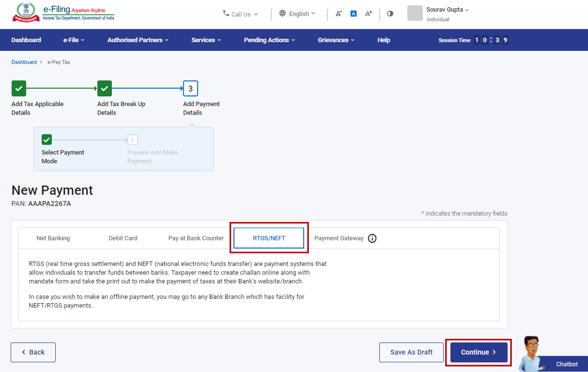Click the globe language icon
This screenshot has height=372, width=588.
[x=282, y=13]
